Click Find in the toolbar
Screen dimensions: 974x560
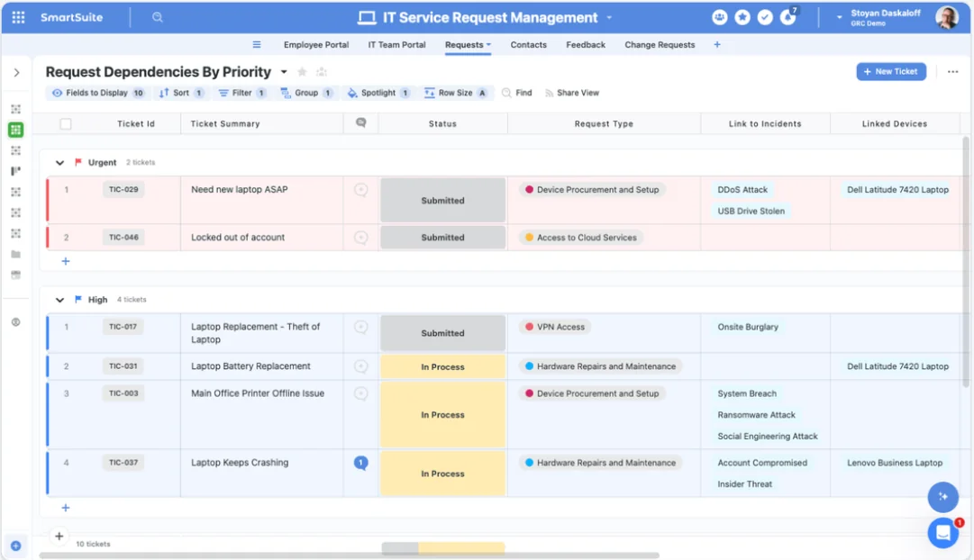click(x=517, y=93)
